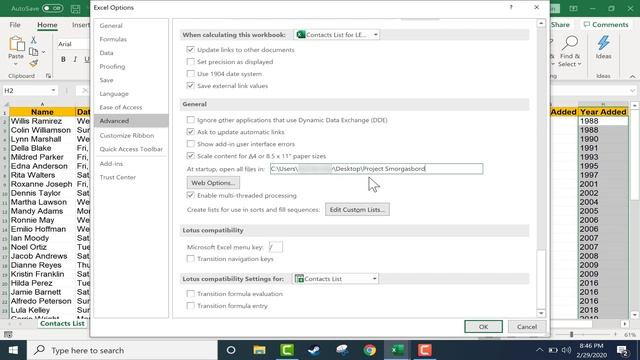This screenshot has width=640, height=360.
Task: Open red Camtasia recorder taskbar icon
Action: click(x=424, y=350)
